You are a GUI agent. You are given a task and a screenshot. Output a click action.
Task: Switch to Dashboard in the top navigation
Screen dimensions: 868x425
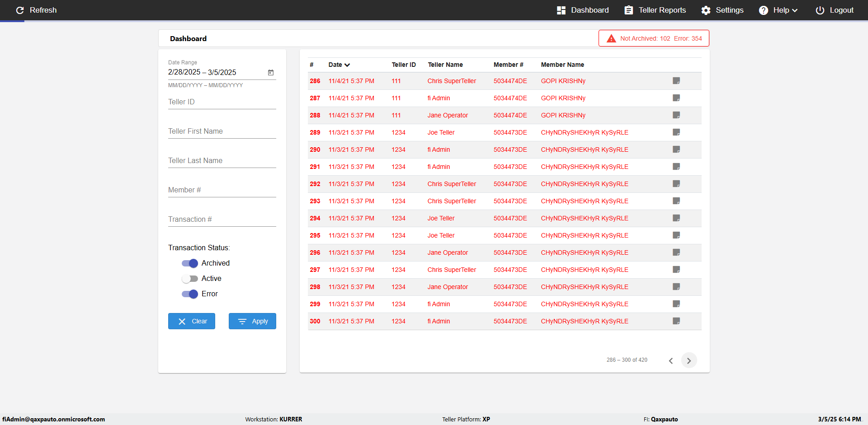click(x=583, y=10)
